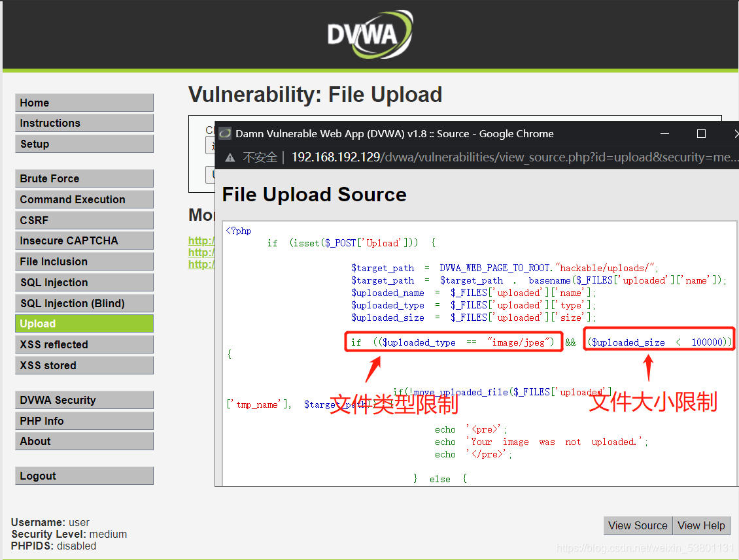Click the '$uploaded_type = $_FILES' code line

click(473, 305)
